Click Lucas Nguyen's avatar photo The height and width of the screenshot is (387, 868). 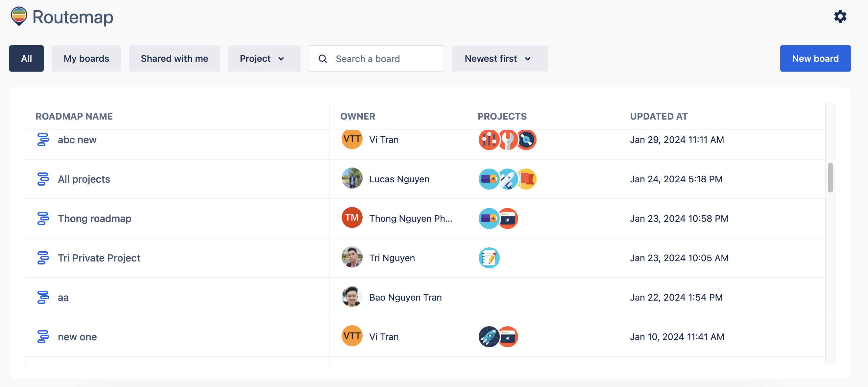352,178
